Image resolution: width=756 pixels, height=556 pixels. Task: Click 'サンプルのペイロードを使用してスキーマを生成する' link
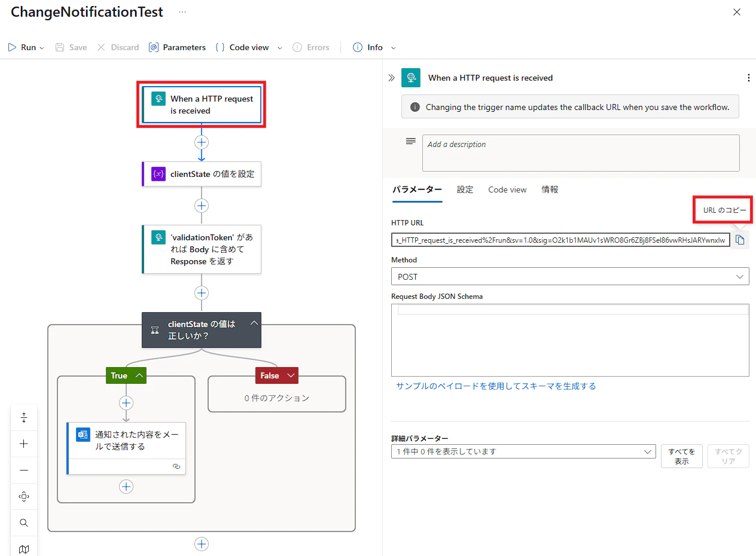click(496, 386)
